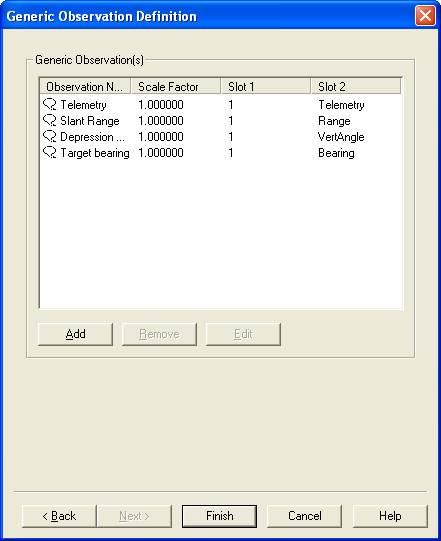Click the Remove button
Image resolution: width=441 pixels, height=541 pixels.
click(x=159, y=334)
